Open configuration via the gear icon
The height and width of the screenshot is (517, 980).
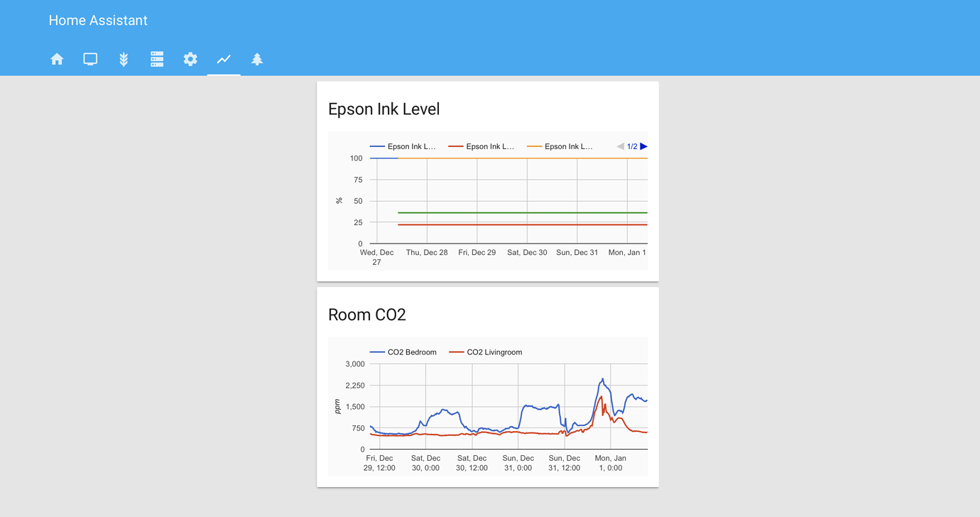tap(190, 59)
